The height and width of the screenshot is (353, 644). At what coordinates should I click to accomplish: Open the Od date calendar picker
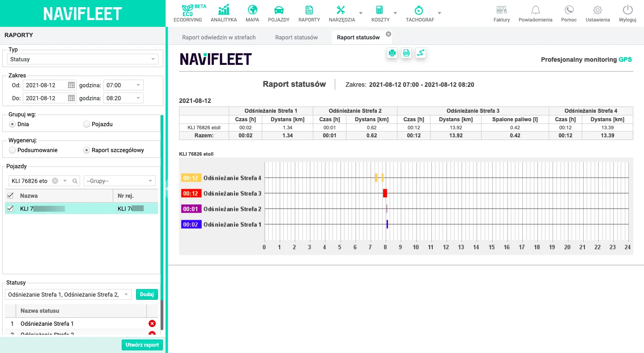[72, 85]
